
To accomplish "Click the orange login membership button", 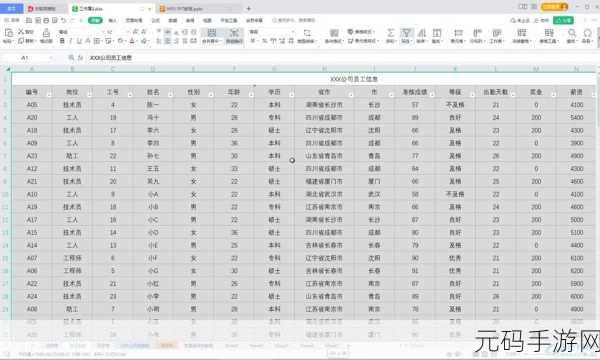I will pos(554,7).
